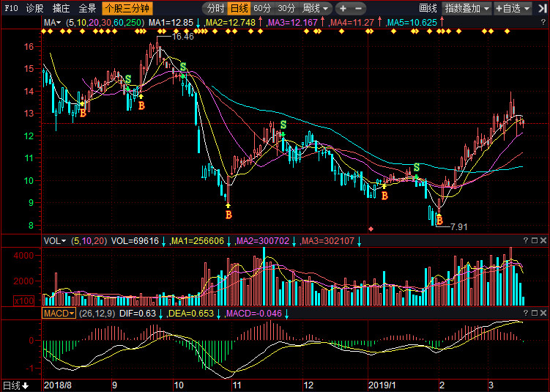Click the zoom-out minus button in toolbar
The image size is (550, 392).
359,9
